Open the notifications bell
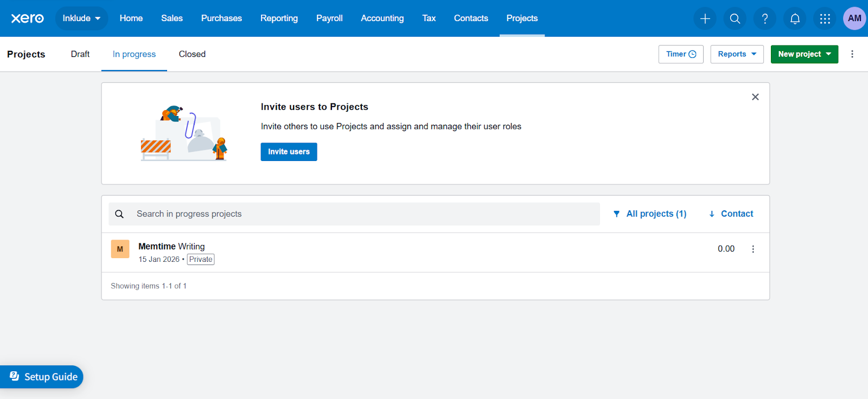The height and width of the screenshot is (399, 868). tap(795, 18)
